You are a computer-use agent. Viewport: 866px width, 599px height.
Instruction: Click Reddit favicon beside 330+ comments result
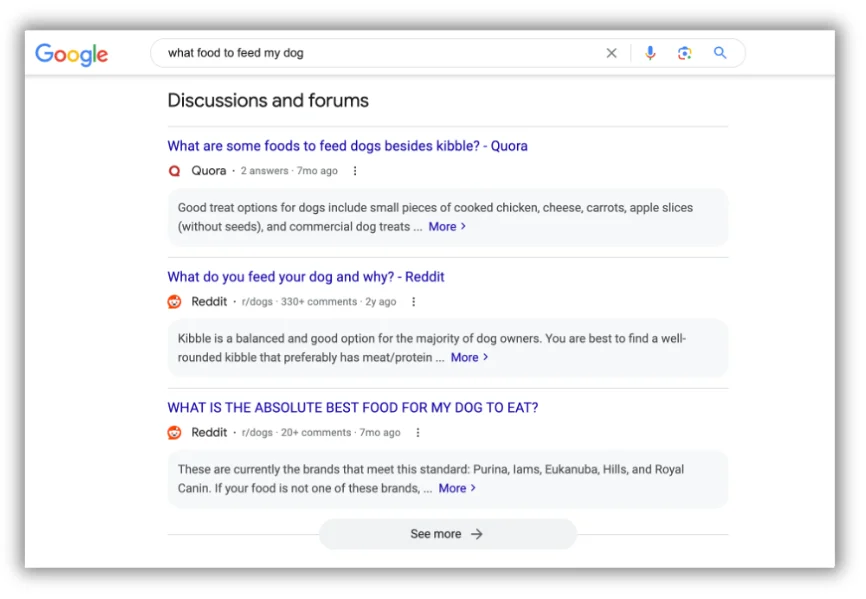175,302
